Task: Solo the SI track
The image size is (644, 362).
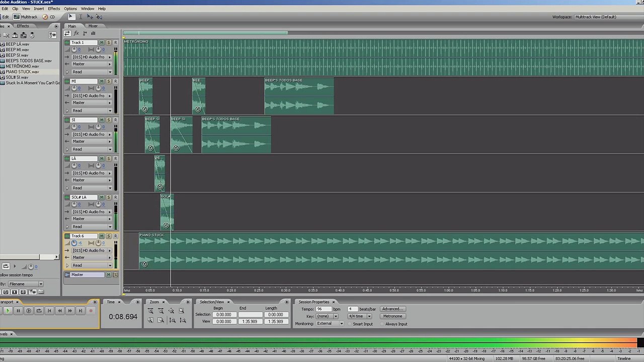Action: (108, 120)
